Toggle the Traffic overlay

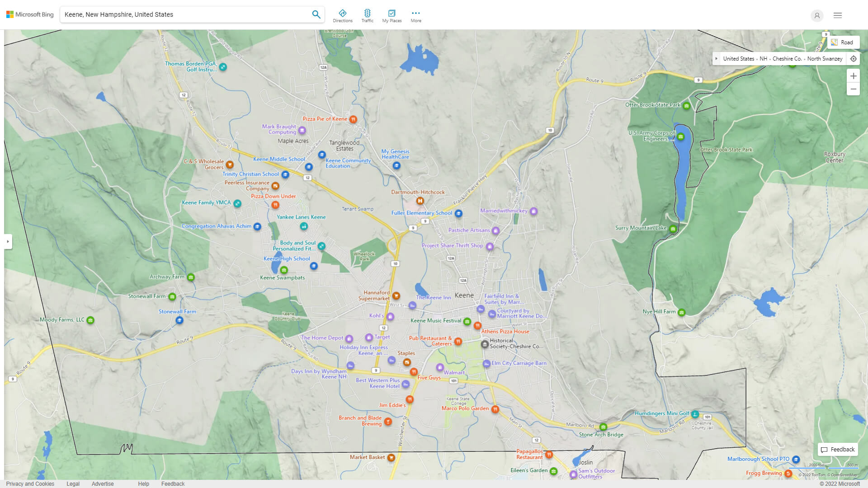point(368,15)
